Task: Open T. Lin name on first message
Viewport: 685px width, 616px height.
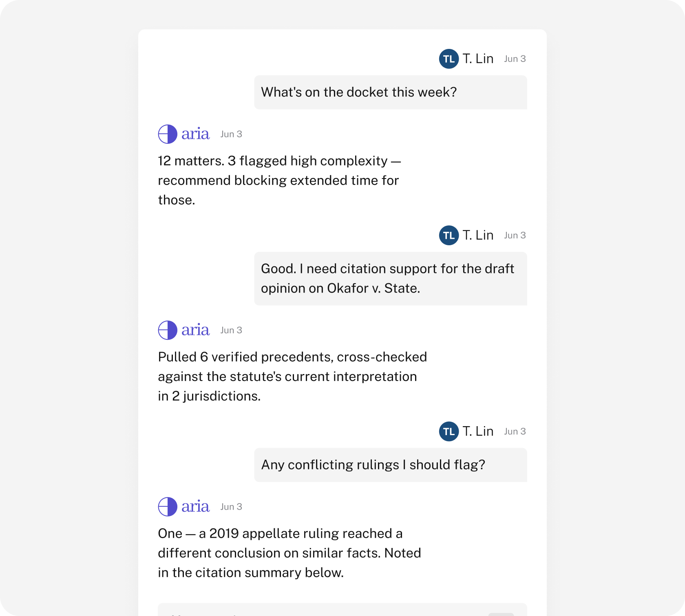Action: 478,59
